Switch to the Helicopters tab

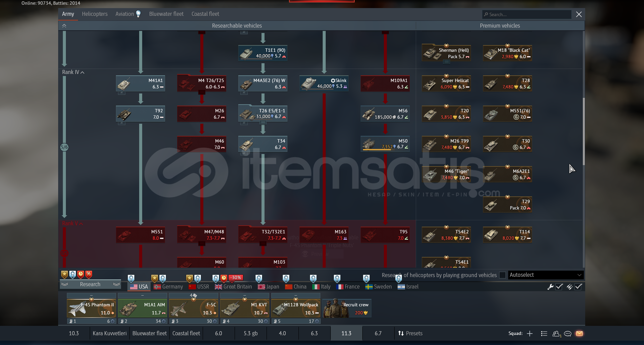tap(94, 14)
